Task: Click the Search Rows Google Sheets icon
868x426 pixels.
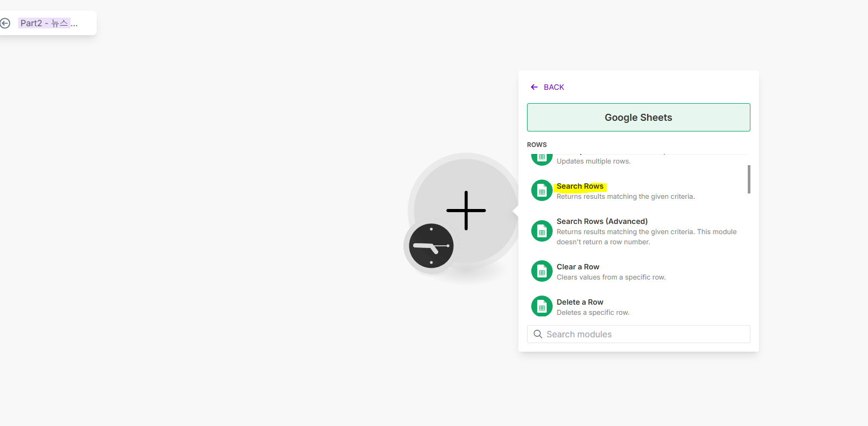Action: point(541,191)
